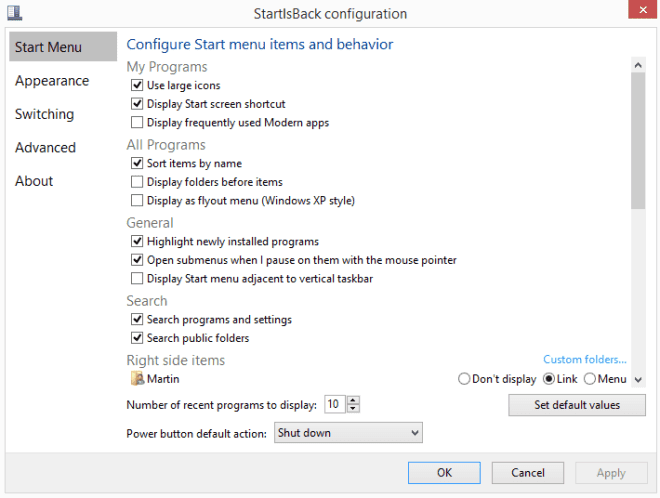
Task: Open the Advanced tab
Action: pyautogui.click(x=45, y=147)
